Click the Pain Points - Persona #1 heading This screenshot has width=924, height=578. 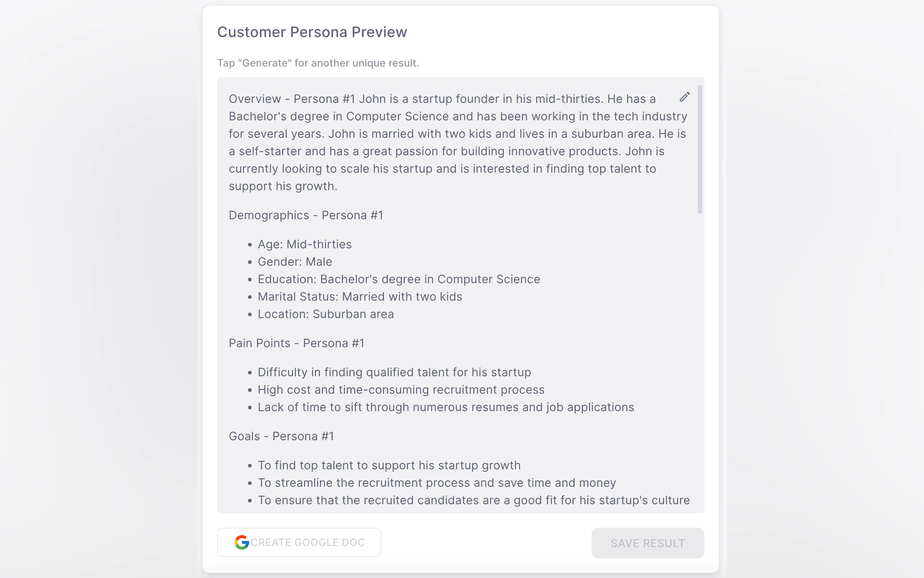tap(296, 343)
